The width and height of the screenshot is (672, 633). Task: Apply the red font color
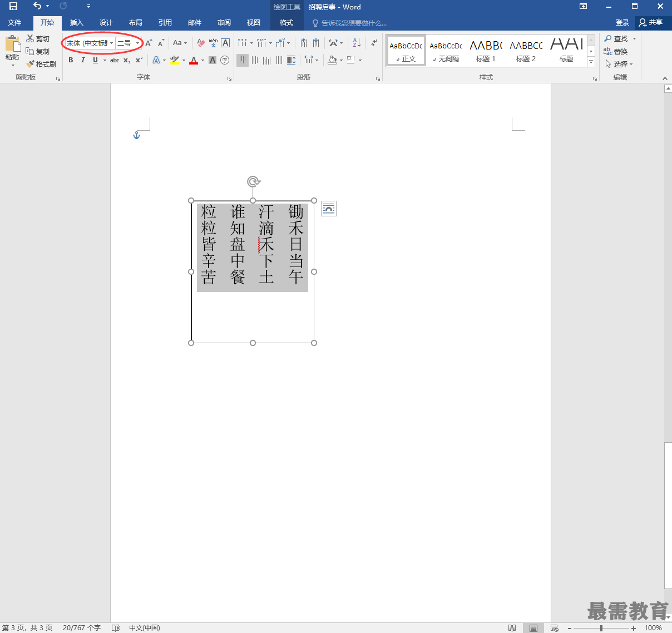194,60
